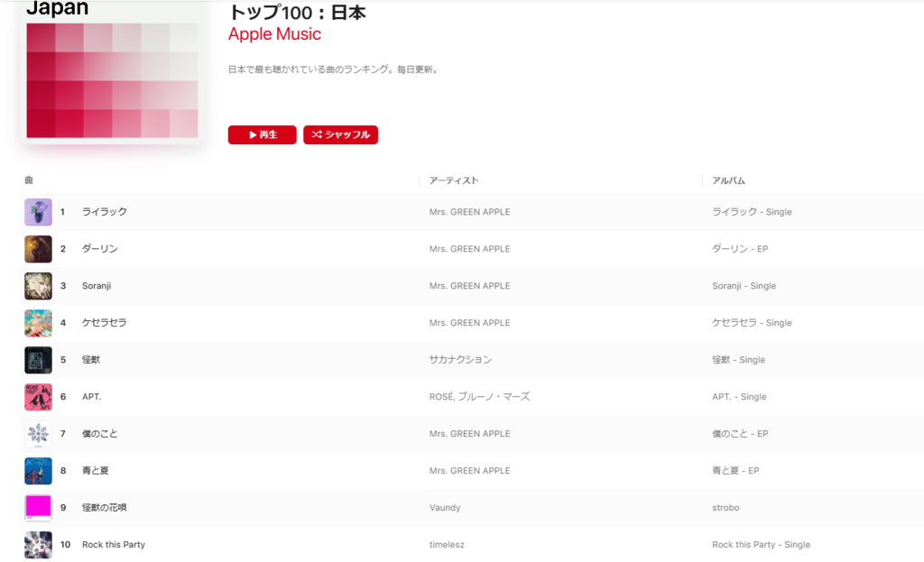Select song title ライラック in row 1
The image size is (924, 562).
click(x=105, y=212)
